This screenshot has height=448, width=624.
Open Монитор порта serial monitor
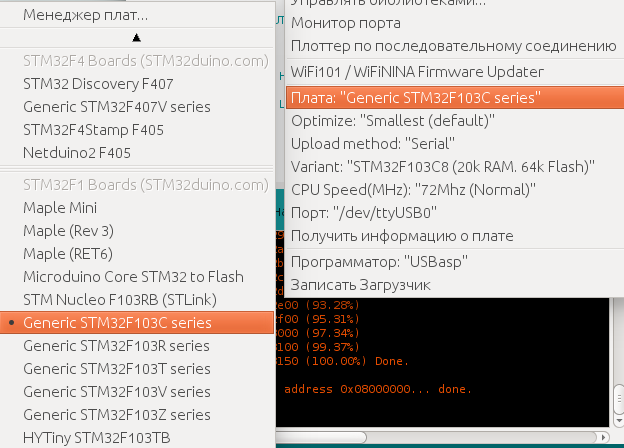point(345,23)
